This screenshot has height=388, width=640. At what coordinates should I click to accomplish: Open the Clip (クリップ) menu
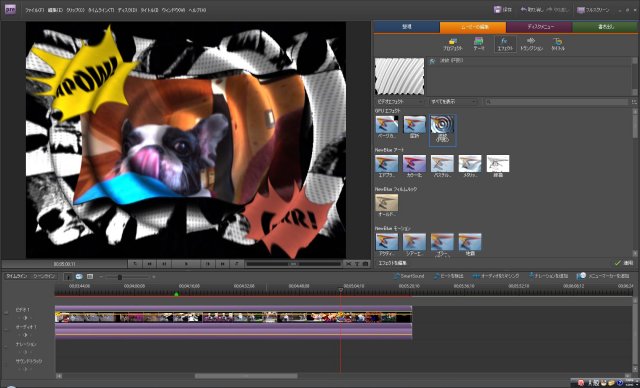76,10
